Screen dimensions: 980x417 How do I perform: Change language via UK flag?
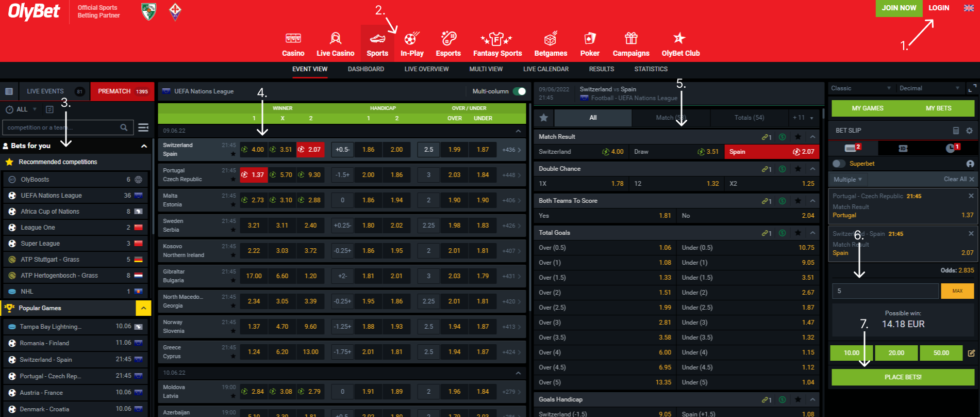969,8
